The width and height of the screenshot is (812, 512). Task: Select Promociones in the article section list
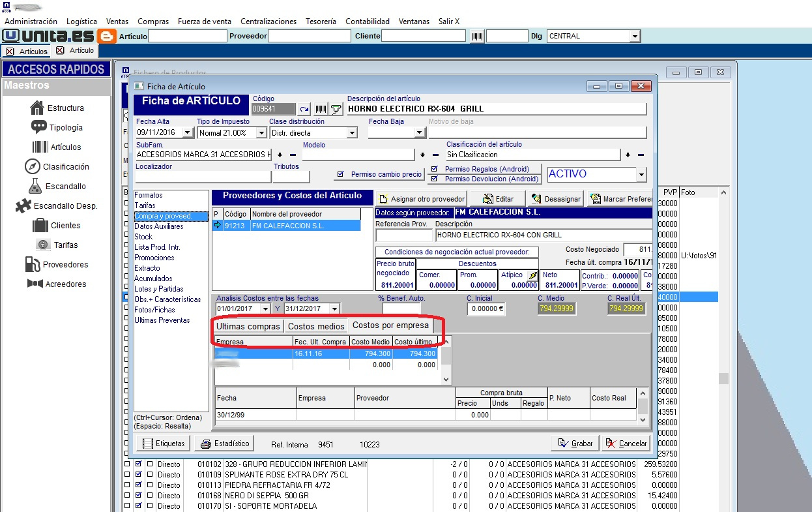pos(154,258)
